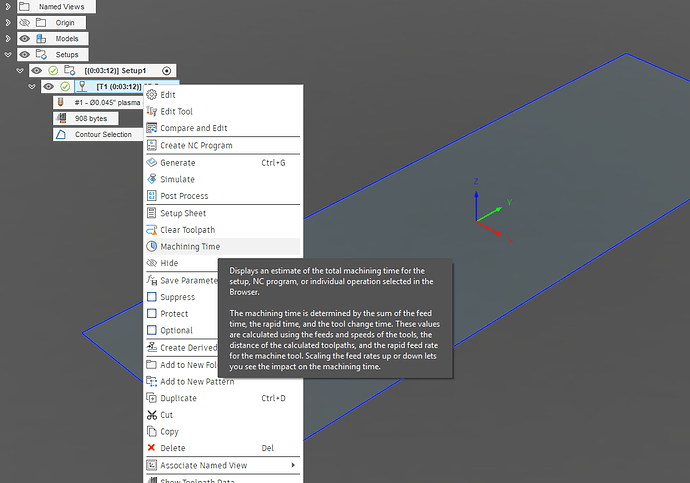Enable the Protect checkbox
The image size is (690, 483).
coord(151,314)
